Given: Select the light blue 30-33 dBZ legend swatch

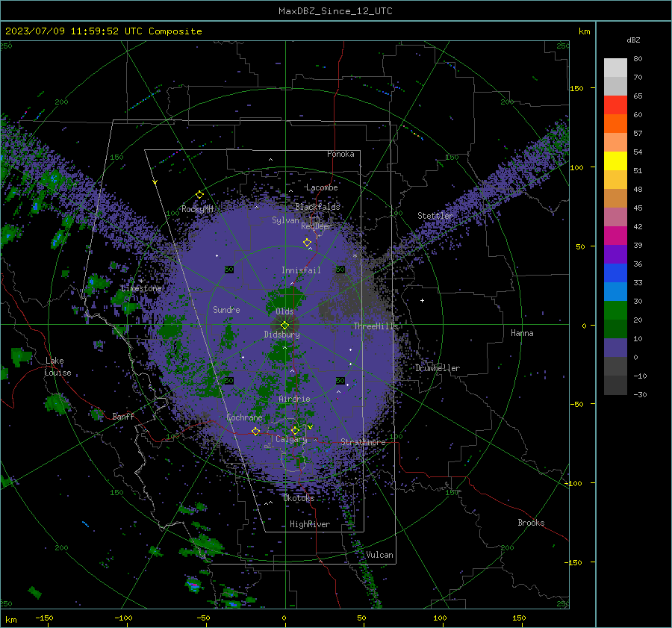Looking at the screenshot, I should click(615, 291).
